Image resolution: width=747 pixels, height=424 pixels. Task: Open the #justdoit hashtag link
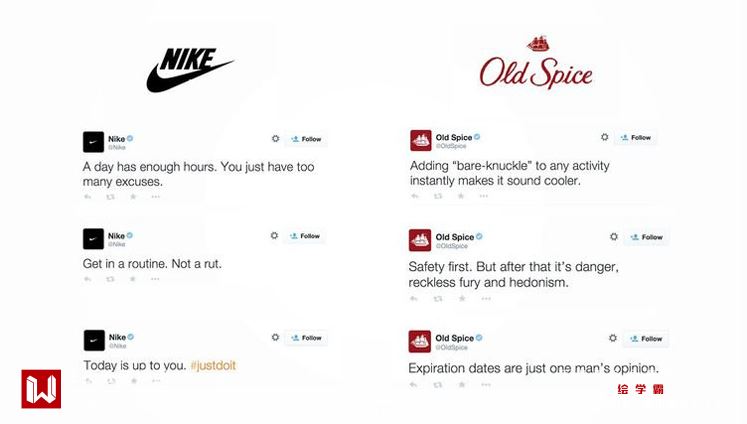(x=213, y=366)
